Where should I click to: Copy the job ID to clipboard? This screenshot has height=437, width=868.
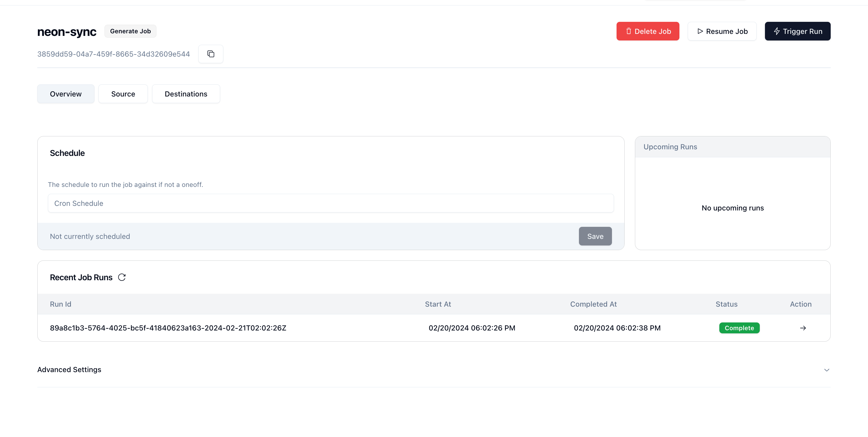pos(211,54)
